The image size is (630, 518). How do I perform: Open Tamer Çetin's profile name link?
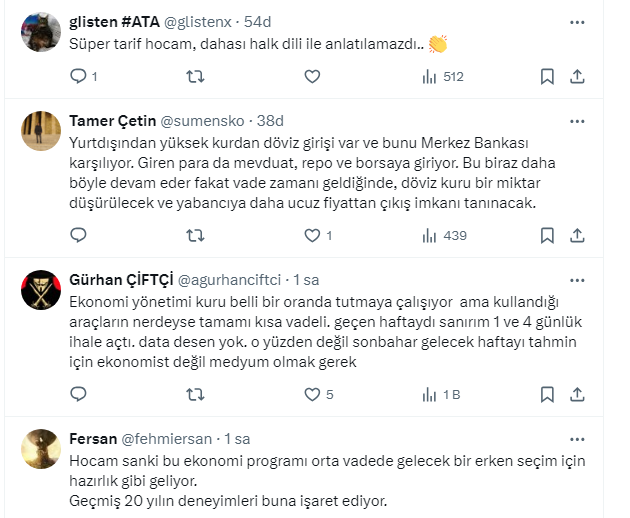pos(113,122)
